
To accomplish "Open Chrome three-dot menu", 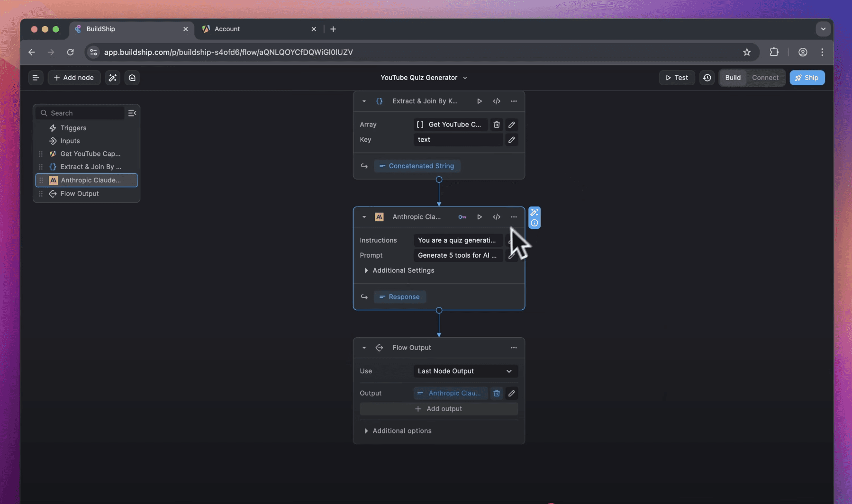I will pos(822,52).
